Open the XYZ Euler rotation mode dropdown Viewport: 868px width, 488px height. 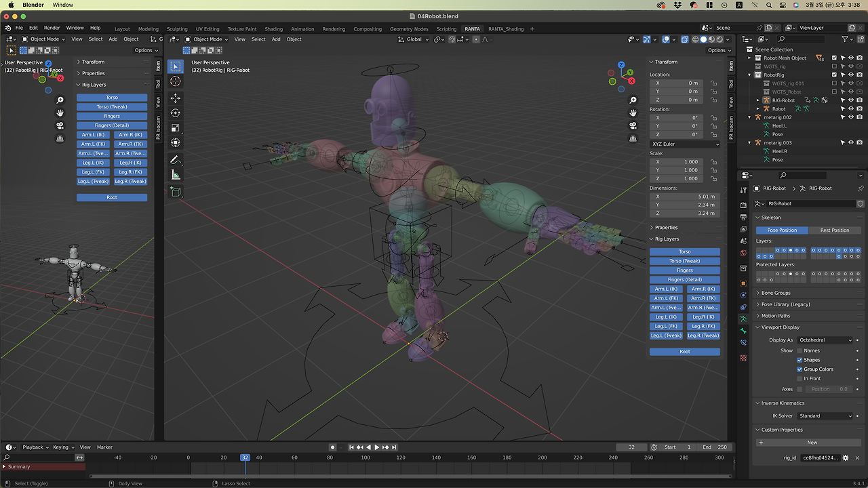tap(685, 144)
